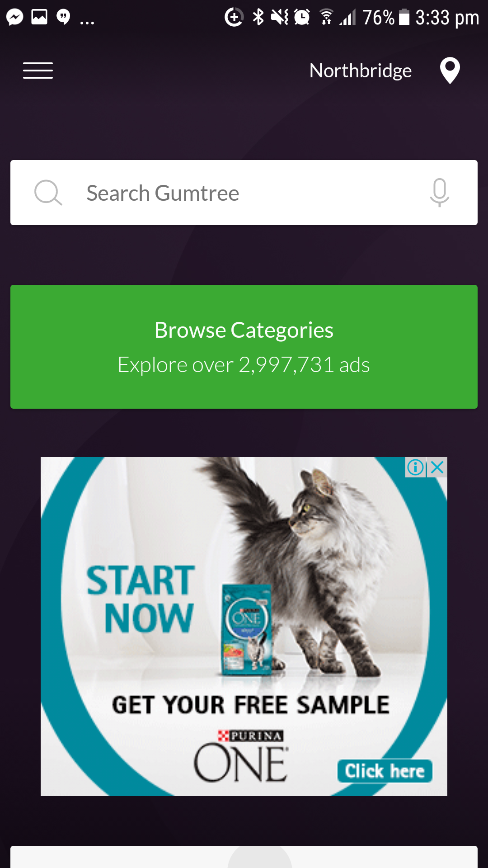Viewport: 488px width, 868px height.
Task: Change the Northbridge location
Action: click(361, 71)
